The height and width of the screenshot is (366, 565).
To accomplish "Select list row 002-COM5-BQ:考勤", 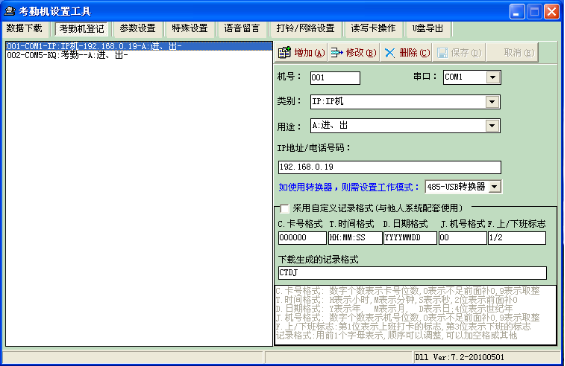I will point(139,55).
